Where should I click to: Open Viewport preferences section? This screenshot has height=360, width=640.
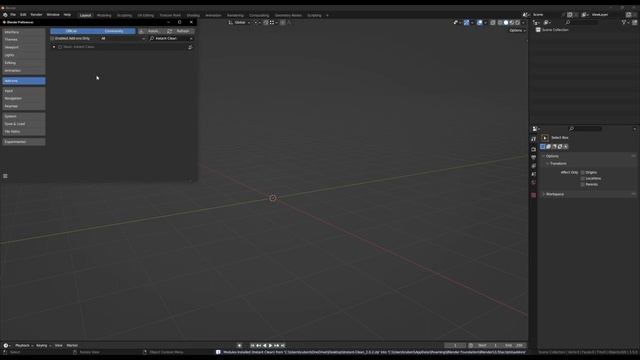pos(24,47)
